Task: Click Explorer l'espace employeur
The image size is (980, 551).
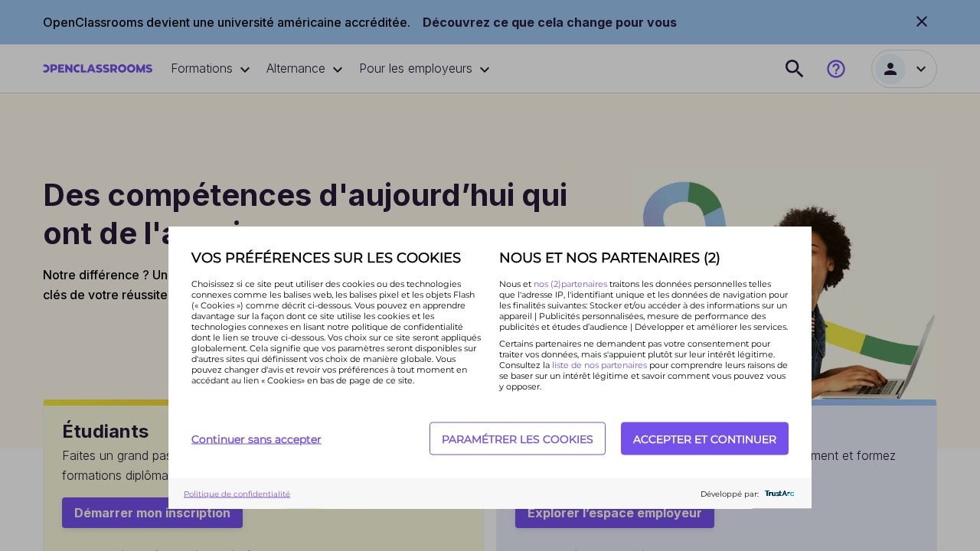Action: tap(615, 513)
